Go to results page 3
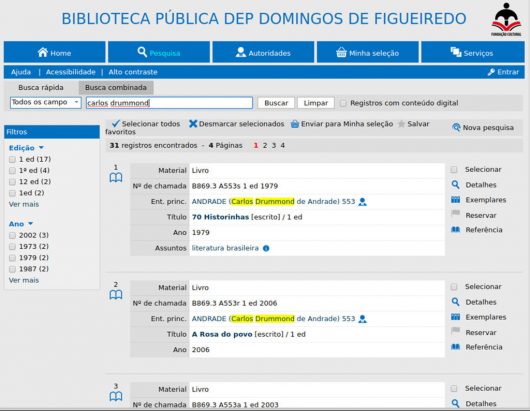 click(x=274, y=145)
